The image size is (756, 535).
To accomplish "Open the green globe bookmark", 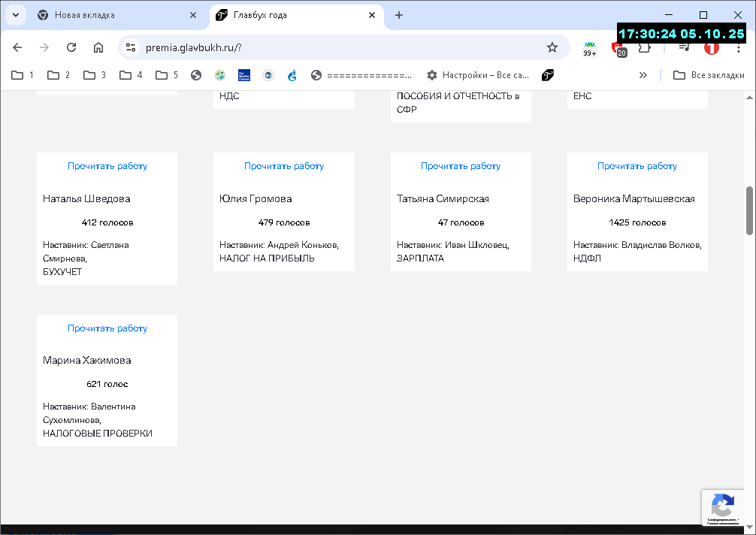I will pyautogui.click(x=220, y=75).
